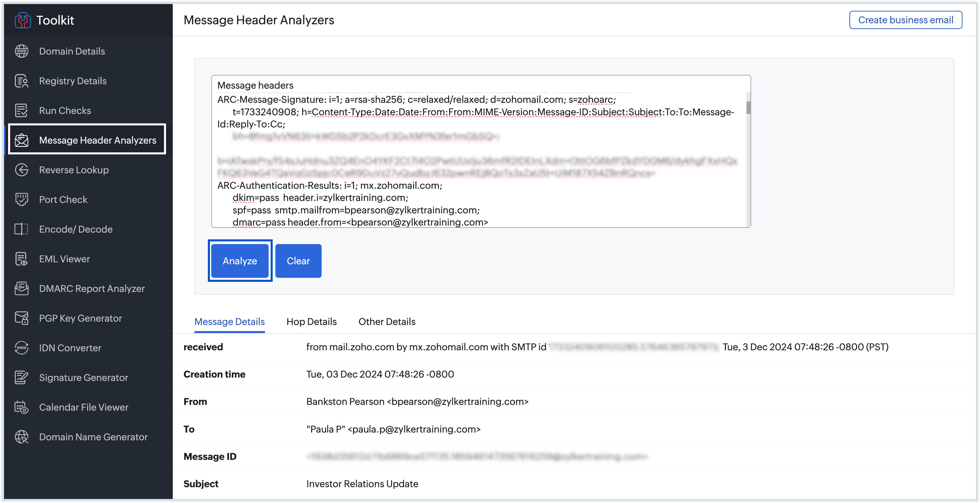Click Create business email
Image resolution: width=980 pixels, height=503 pixels.
pos(905,20)
